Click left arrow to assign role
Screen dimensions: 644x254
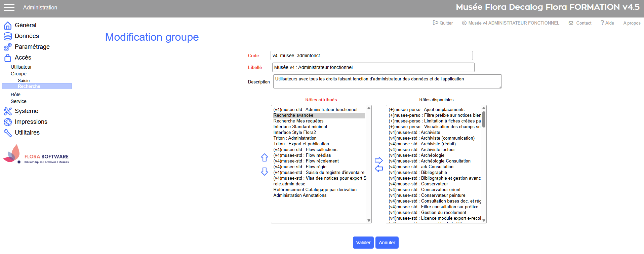[x=379, y=169]
